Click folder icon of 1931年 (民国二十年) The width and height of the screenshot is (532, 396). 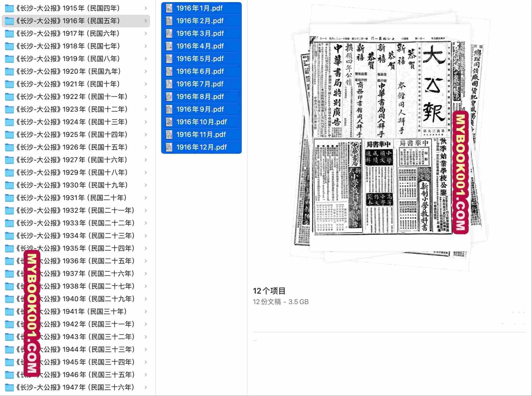pyautogui.click(x=9, y=198)
